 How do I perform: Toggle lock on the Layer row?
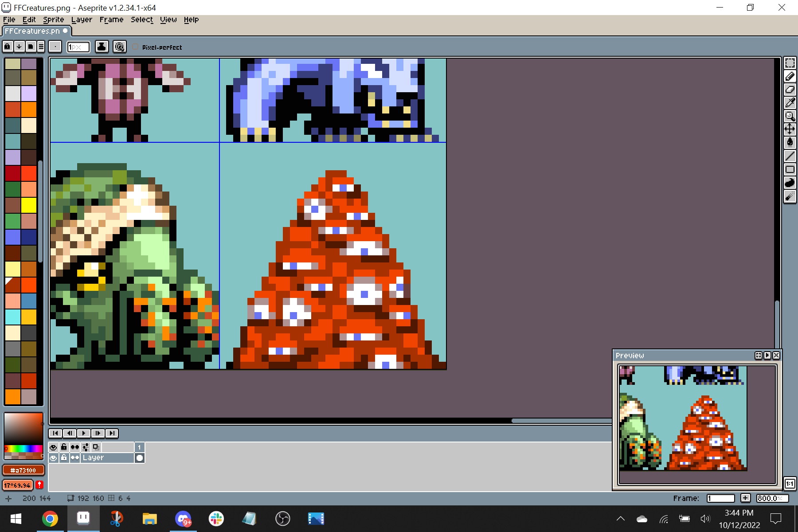point(64,458)
